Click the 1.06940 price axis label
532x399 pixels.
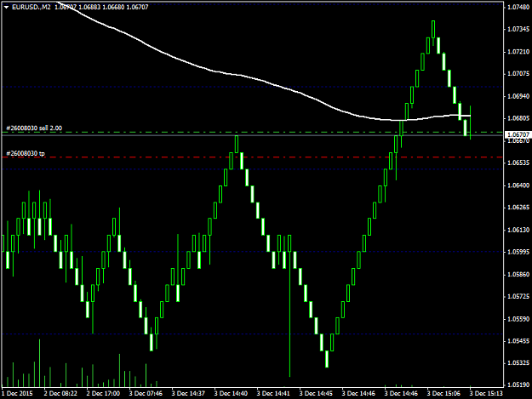tap(518, 97)
